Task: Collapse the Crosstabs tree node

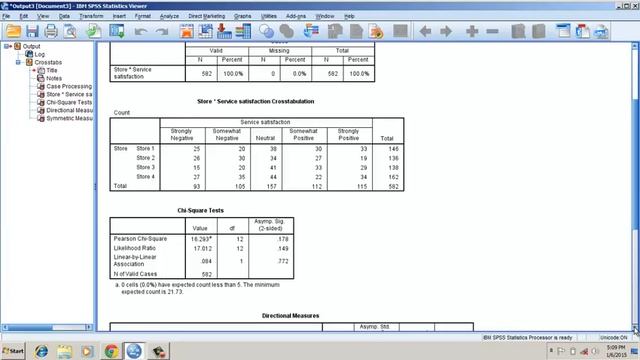Action: coord(18,62)
